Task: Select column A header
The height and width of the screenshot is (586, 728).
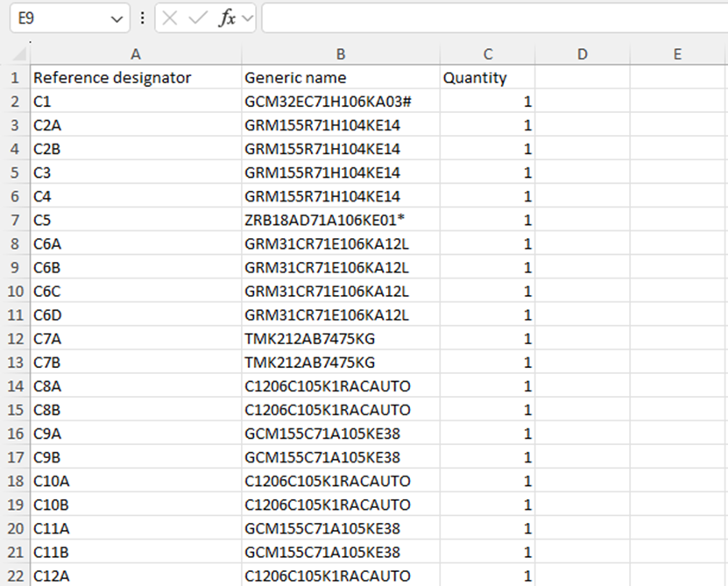Action: (136, 54)
